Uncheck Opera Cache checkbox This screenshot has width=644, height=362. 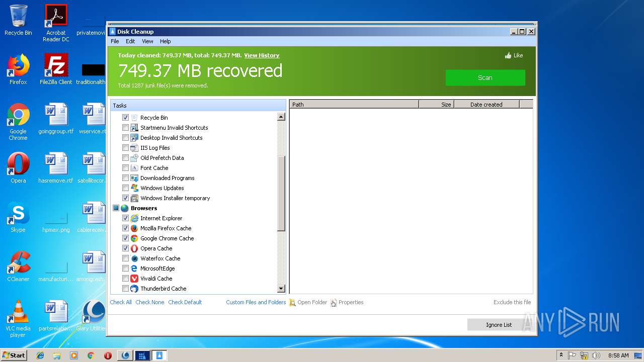point(126,248)
